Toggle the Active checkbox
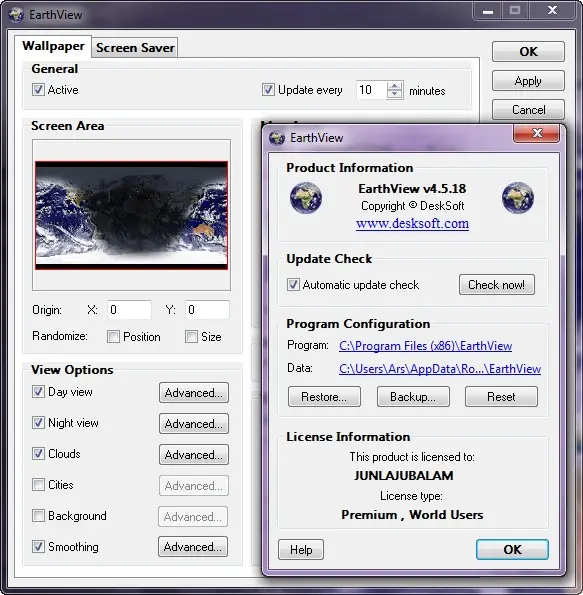Image resolution: width=583 pixels, height=595 pixels. tap(38, 90)
